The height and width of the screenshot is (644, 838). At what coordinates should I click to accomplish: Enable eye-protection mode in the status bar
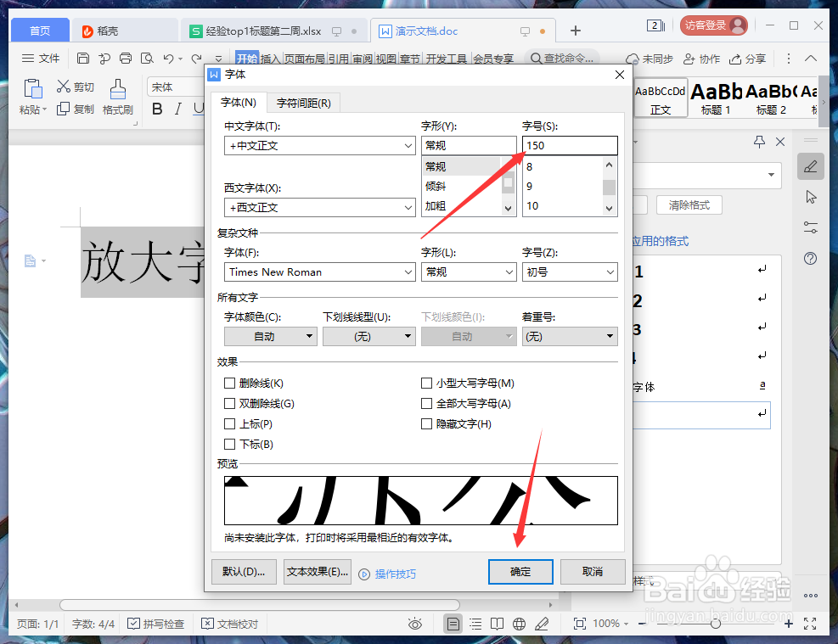click(414, 624)
